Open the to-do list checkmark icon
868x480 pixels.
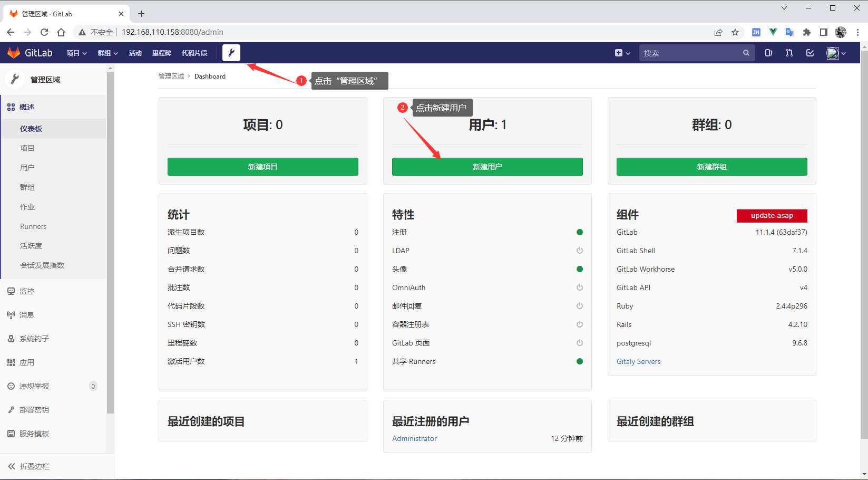810,53
